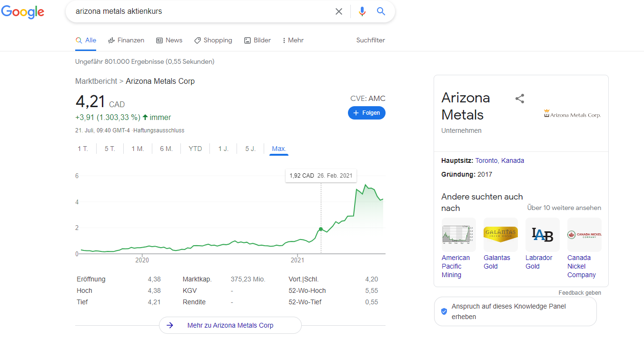Select the 1 J. chart range

223,149
